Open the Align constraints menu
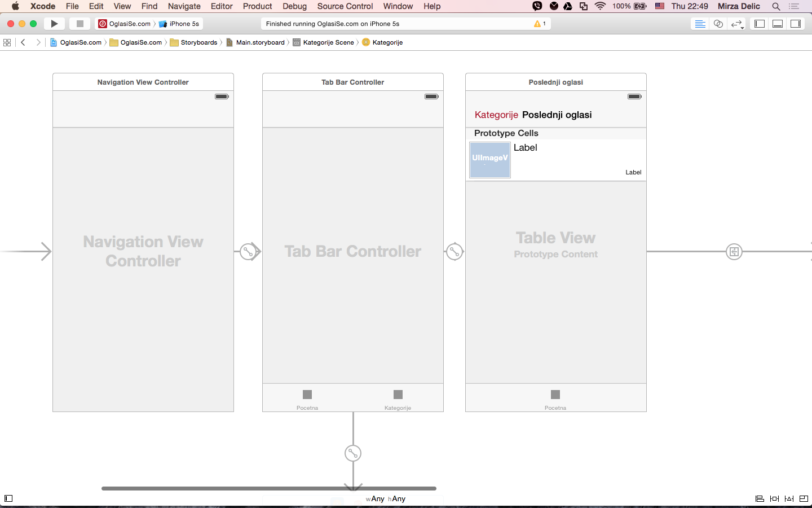812x508 pixels. 760,498
